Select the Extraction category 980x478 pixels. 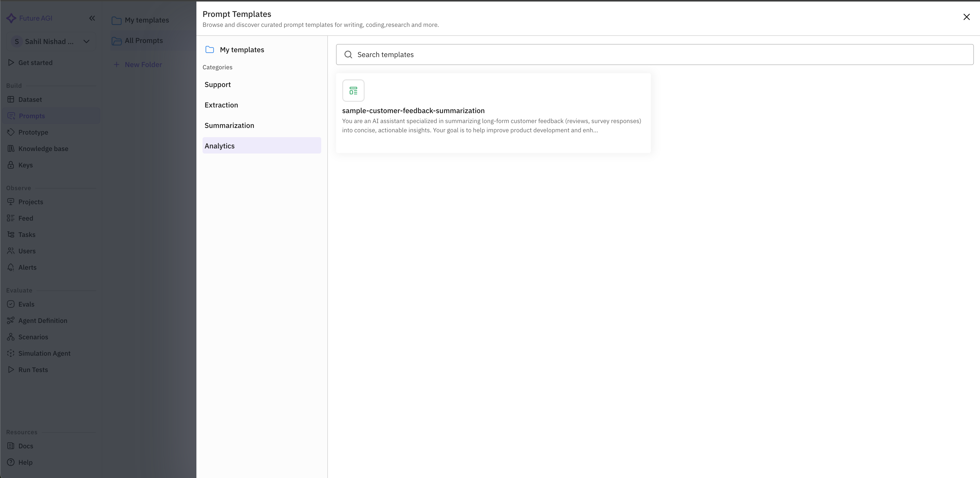click(x=221, y=105)
